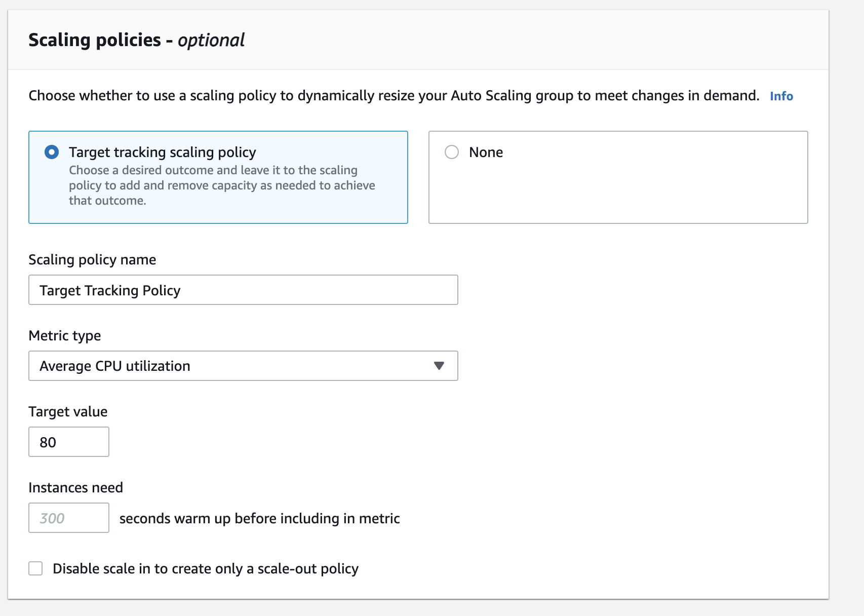Click the Average CPU utilization text
Screen dimensions: 864x616
coord(115,366)
